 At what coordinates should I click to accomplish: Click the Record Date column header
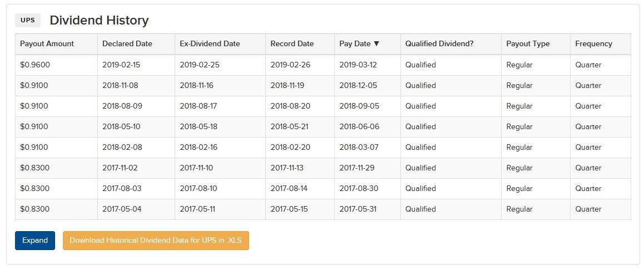(x=292, y=44)
